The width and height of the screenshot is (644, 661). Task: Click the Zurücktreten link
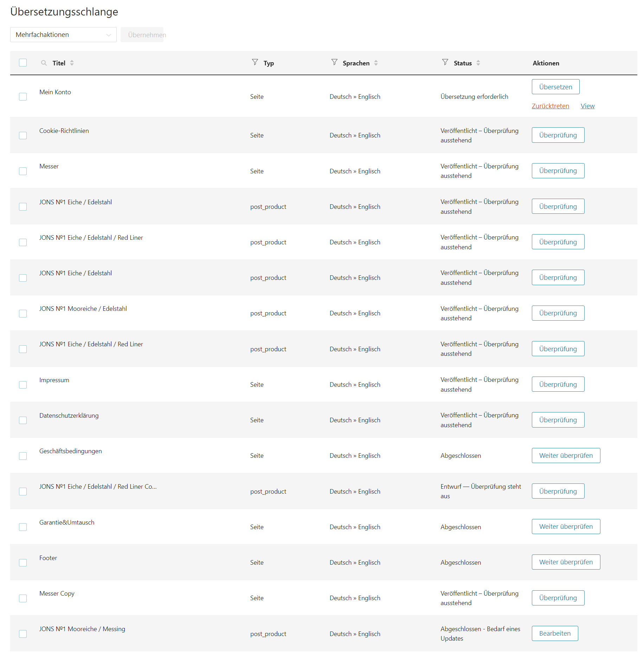click(550, 106)
